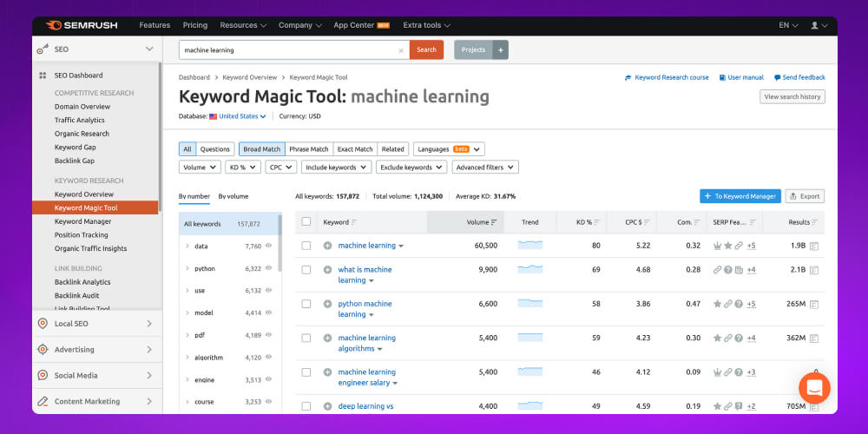
Task: Sort by KD % column icon
Action: (597, 222)
